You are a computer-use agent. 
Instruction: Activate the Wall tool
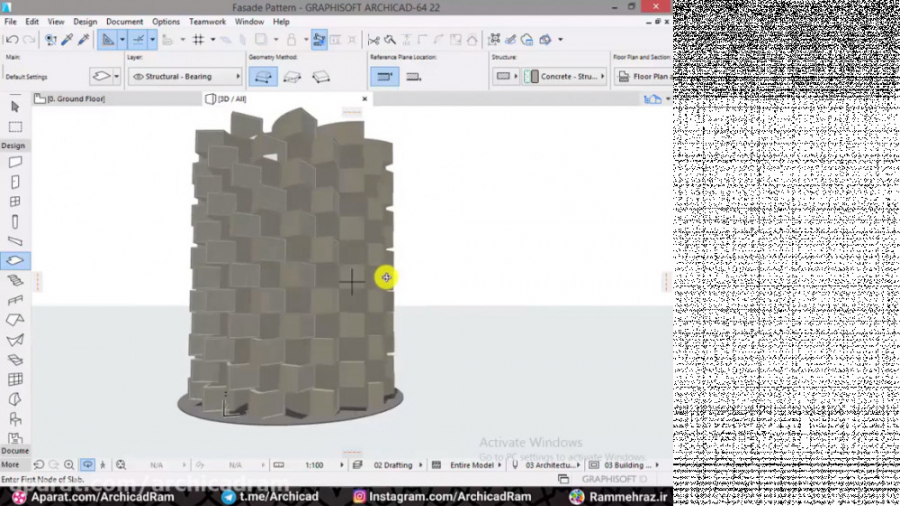[15, 162]
